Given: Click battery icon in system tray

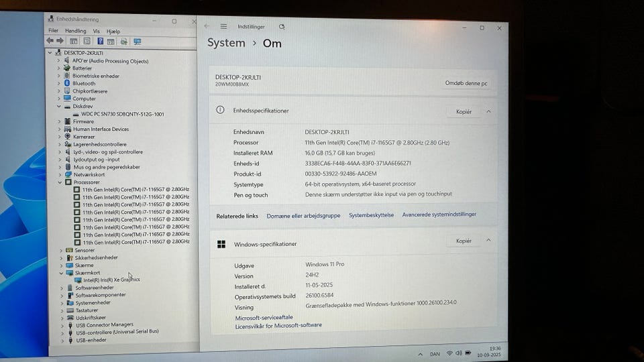Looking at the screenshot, I should (x=468, y=353).
